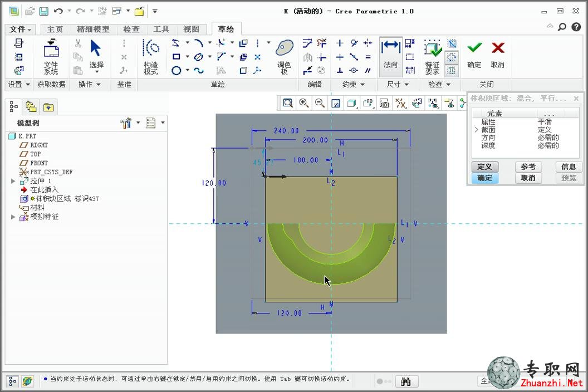The image size is (588, 392).
Task: Open the 主页 ribbon tab
Action: coord(55,30)
